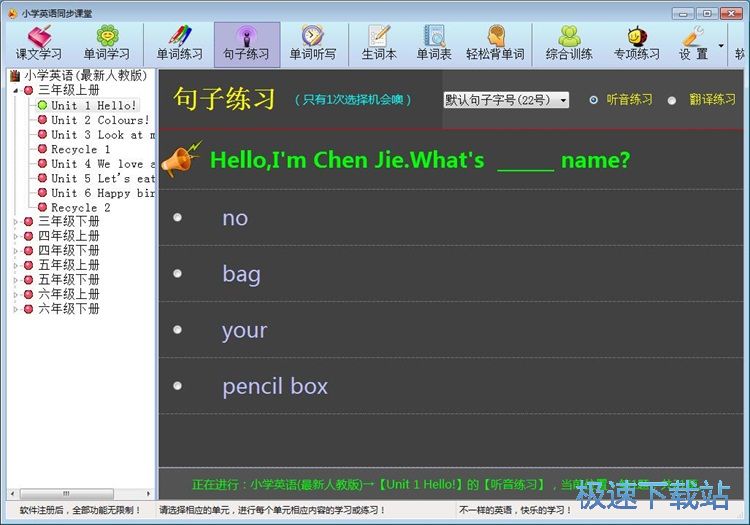The height and width of the screenshot is (525, 750).
Task: Choose 翻译练习 radio mode
Action: click(x=672, y=100)
